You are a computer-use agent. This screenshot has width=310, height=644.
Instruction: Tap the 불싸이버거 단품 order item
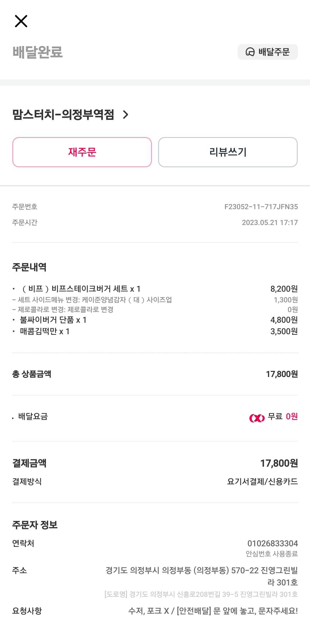tap(53, 320)
